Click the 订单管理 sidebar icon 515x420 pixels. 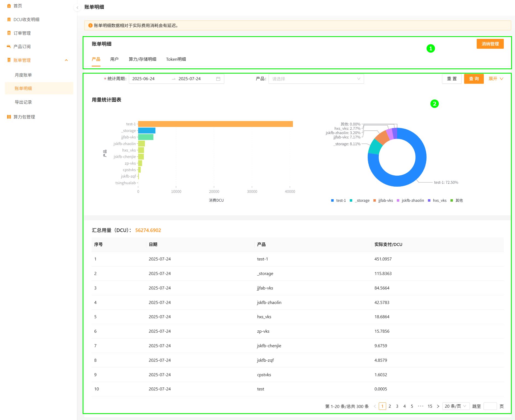point(9,33)
